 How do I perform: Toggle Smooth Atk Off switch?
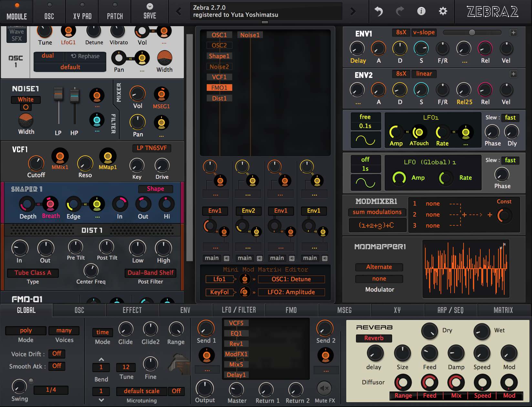tap(57, 366)
